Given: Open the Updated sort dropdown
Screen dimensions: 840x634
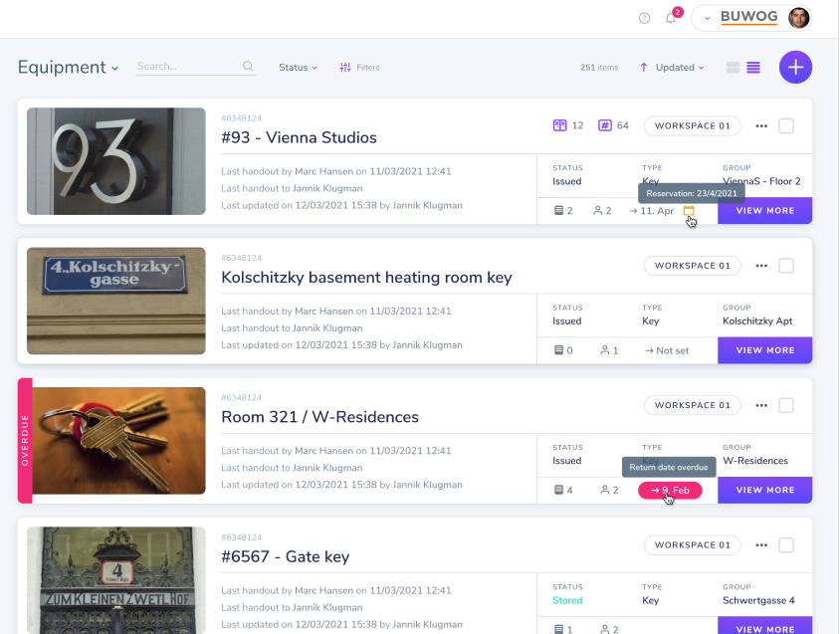Looking at the screenshot, I should 673,68.
